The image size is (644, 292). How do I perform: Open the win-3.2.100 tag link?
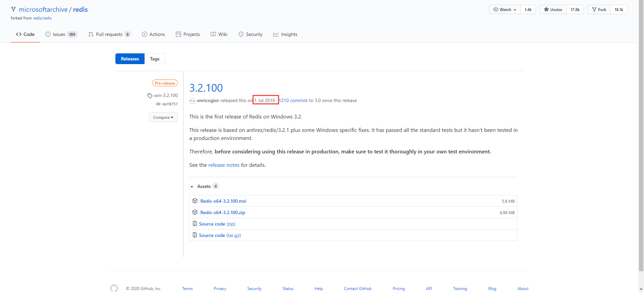[x=166, y=95]
